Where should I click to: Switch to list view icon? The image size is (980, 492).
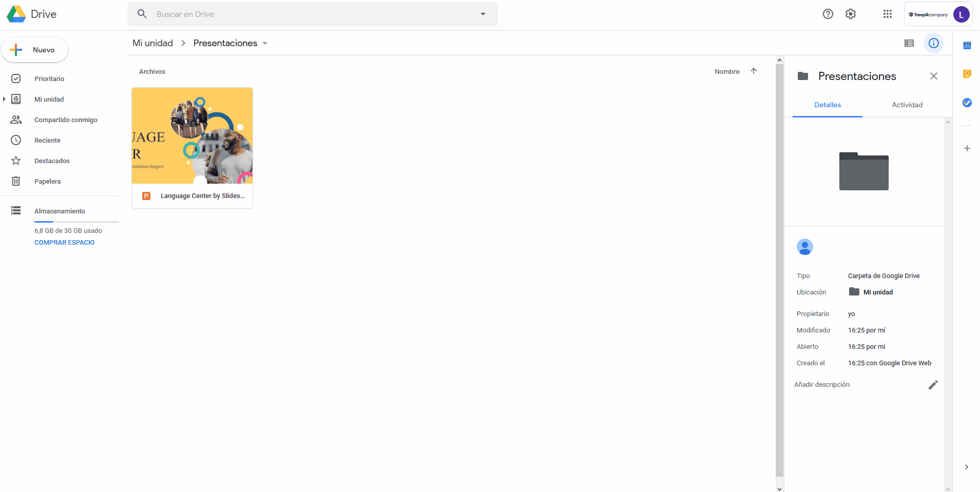909,43
